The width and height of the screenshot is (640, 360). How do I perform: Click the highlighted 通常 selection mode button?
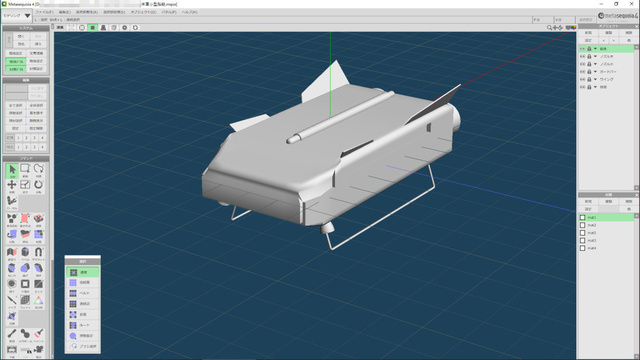tap(83, 272)
